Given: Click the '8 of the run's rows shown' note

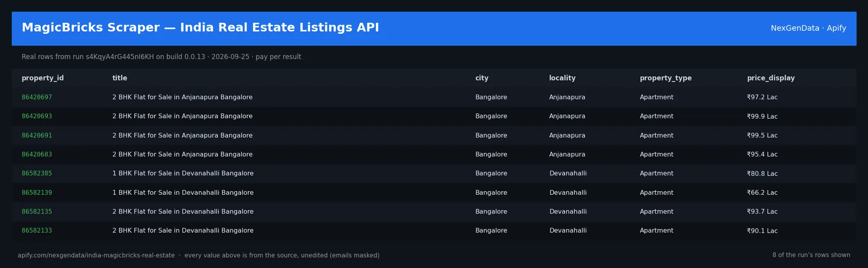Looking at the screenshot, I should click(811, 255).
